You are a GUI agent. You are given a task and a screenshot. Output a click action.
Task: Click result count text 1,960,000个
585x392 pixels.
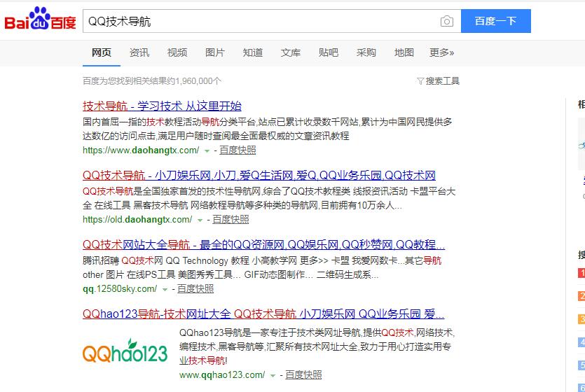click(198, 81)
